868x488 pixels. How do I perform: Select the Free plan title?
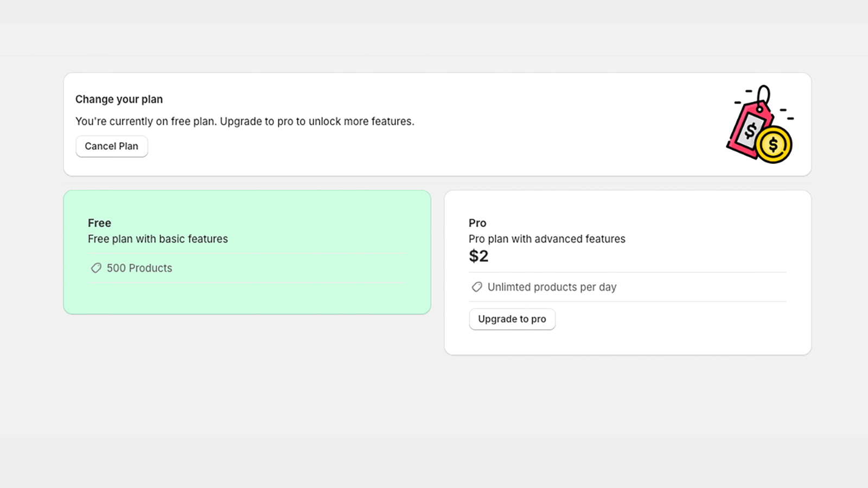pos(99,223)
